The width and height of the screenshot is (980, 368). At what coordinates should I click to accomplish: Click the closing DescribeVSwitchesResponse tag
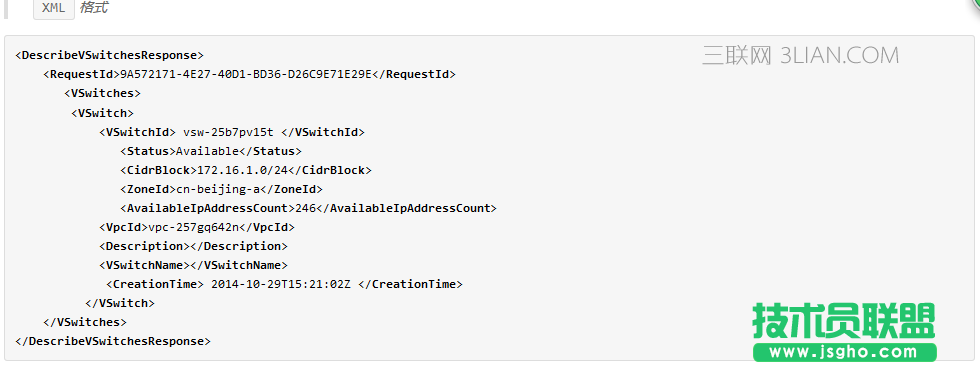point(113,341)
